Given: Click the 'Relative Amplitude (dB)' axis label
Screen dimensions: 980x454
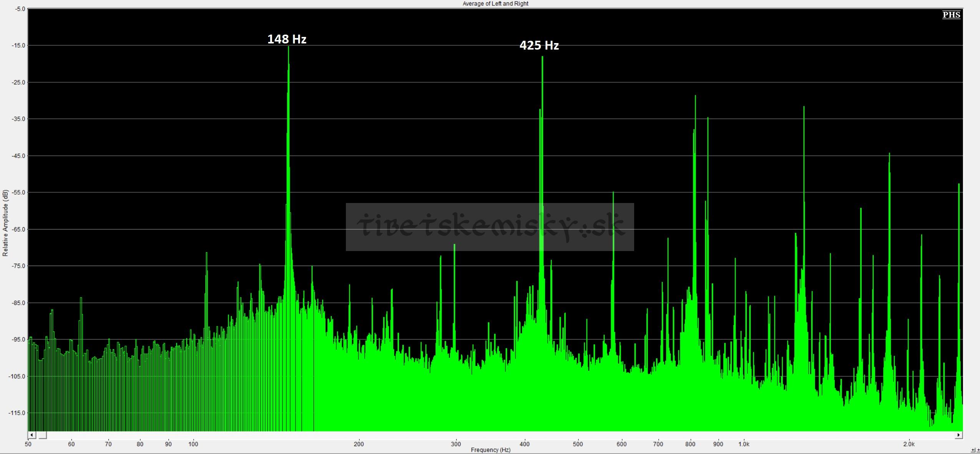Looking at the screenshot, I should coord(5,223).
